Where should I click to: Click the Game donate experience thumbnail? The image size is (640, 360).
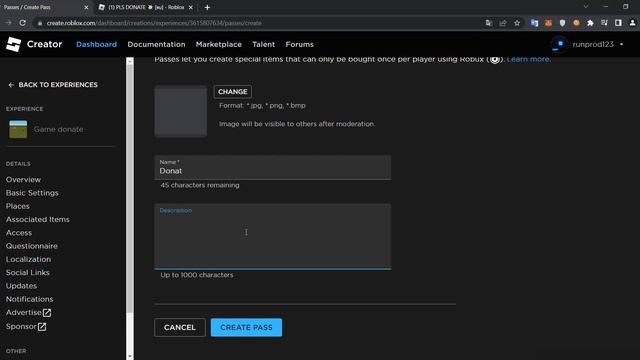pos(18,129)
